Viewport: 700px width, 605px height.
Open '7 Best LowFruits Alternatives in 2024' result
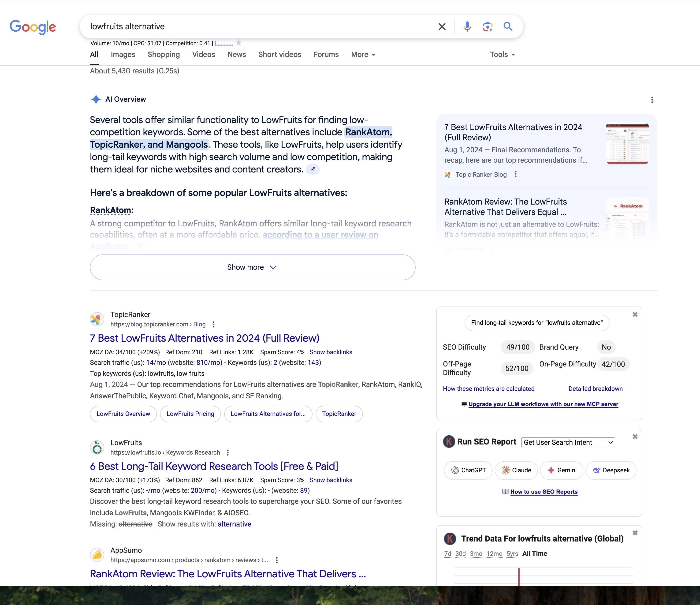(x=204, y=338)
